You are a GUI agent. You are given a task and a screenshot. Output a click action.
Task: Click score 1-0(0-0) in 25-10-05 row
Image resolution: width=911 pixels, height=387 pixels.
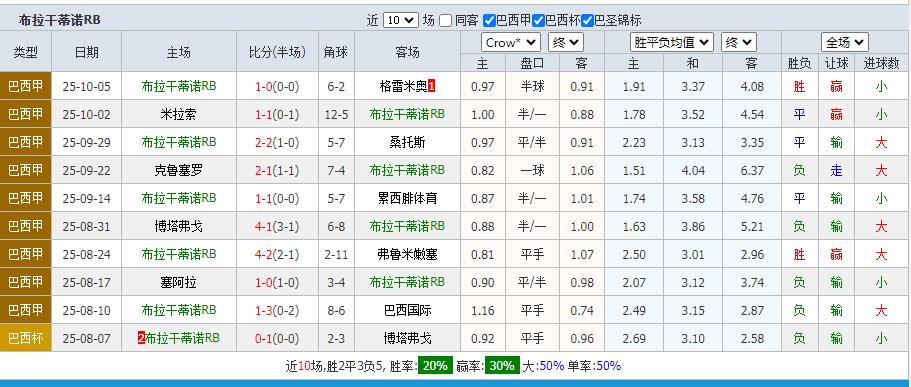pos(277,87)
